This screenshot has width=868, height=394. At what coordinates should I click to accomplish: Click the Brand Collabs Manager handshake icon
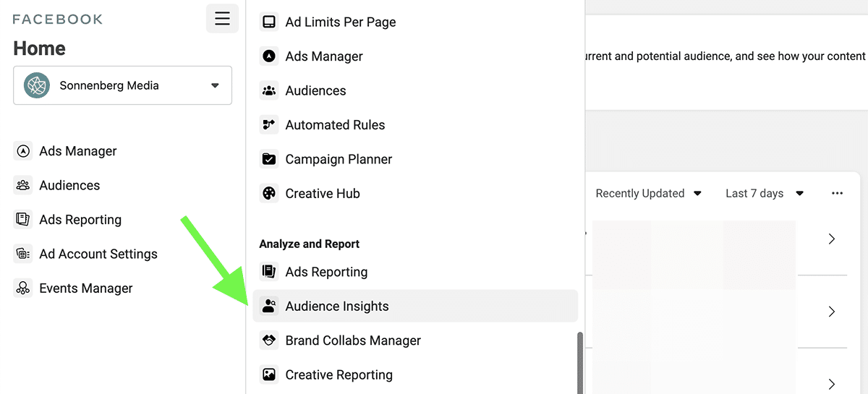(x=269, y=341)
